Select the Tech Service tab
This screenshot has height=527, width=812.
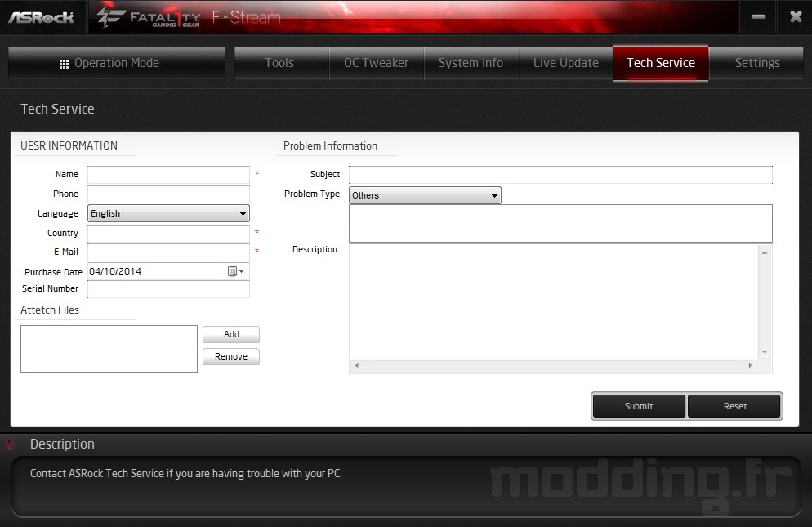(661, 63)
